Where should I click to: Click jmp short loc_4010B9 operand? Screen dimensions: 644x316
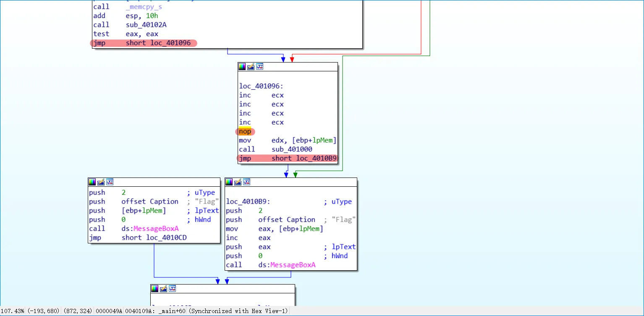pyautogui.click(x=304, y=158)
